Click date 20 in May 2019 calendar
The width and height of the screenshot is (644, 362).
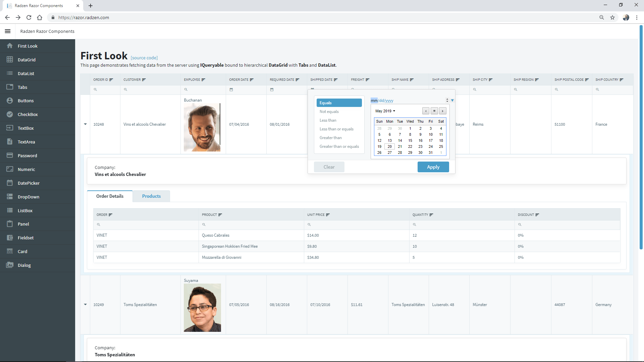(389, 146)
